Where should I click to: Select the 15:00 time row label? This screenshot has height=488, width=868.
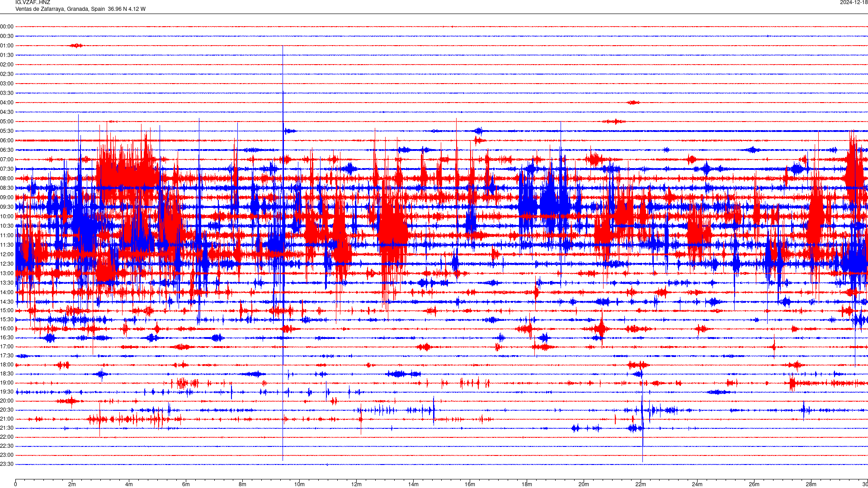click(x=7, y=310)
